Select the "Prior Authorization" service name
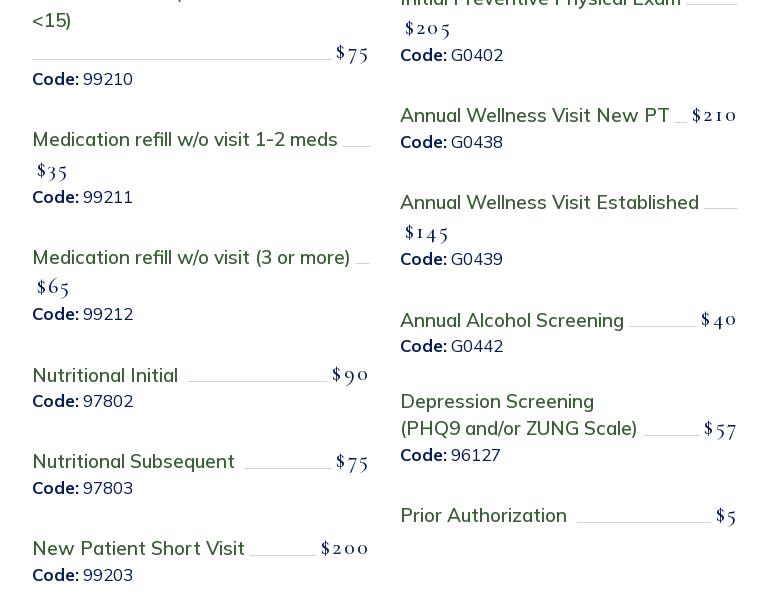This screenshot has height=597, width=770. pos(483,516)
